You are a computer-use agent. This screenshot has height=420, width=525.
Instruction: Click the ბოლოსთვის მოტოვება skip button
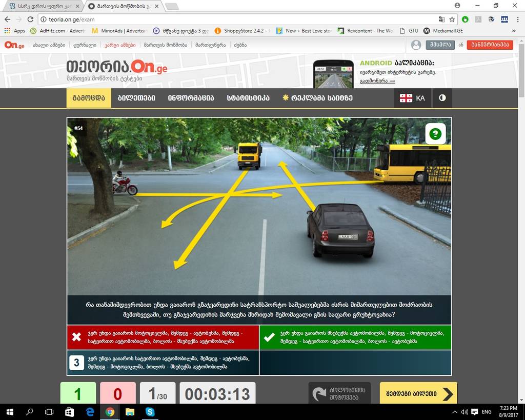click(339, 393)
